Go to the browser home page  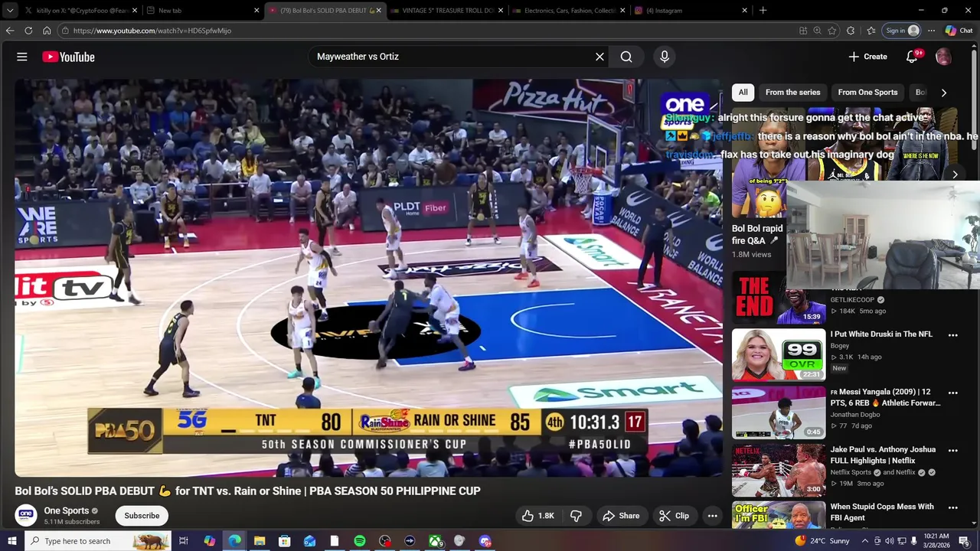[x=47, y=31]
